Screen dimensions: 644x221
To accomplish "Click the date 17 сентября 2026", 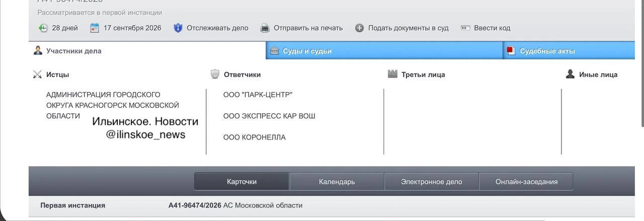I will coord(132,28).
